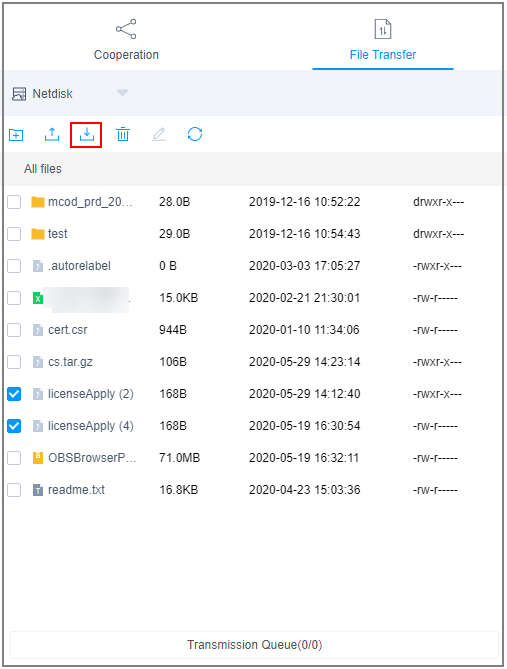The height and width of the screenshot is (669, 507).
Task: Click the new folder icon
Action: 16,135
